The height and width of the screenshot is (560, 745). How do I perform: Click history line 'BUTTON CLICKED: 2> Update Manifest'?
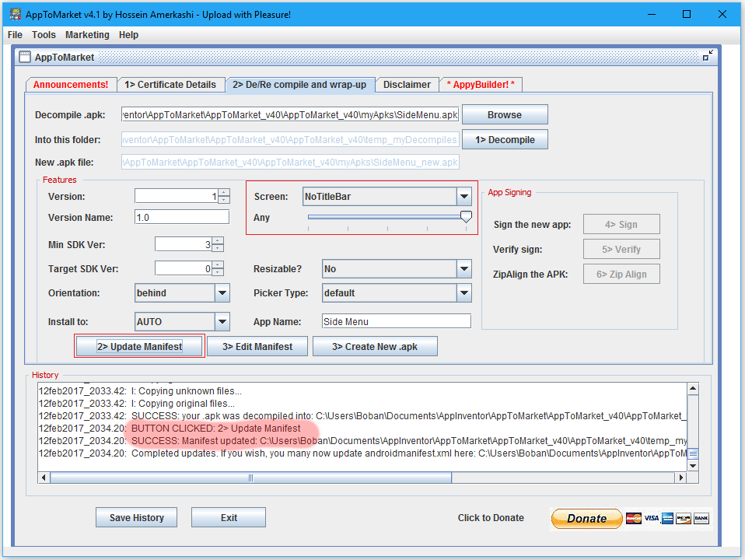click(215, 429)
